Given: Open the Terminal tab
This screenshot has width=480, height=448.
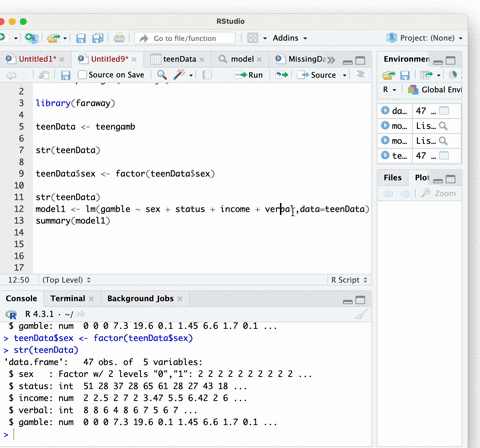Looking at the screenshot, I should 68,298.
